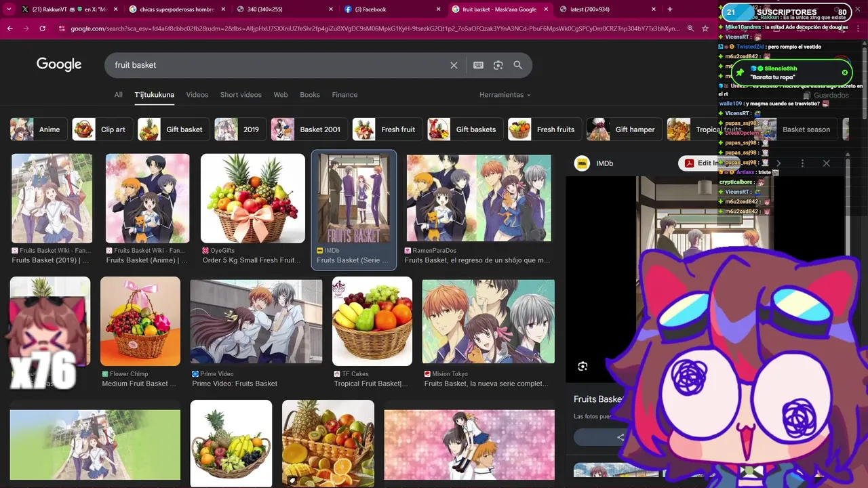Screen dimensions: 868x488
Task: Open the TF Cakes Tropical Fruit Basket image
Action: click(x=372, y=321)
